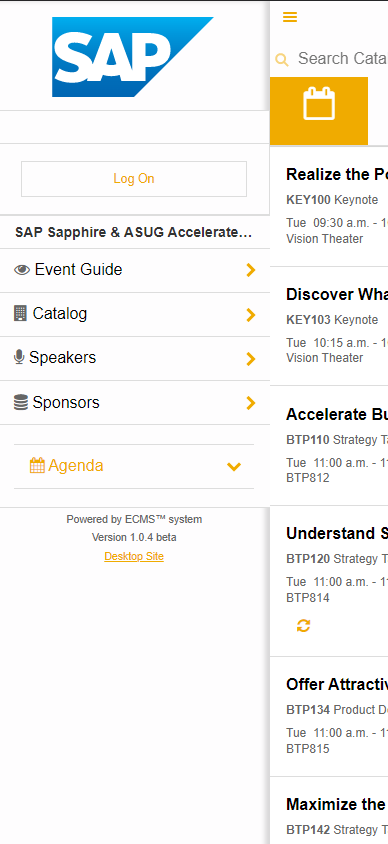The image size is (388, 844).
Task: Click the database icon beside Sponsors
Action: [21, 402]
